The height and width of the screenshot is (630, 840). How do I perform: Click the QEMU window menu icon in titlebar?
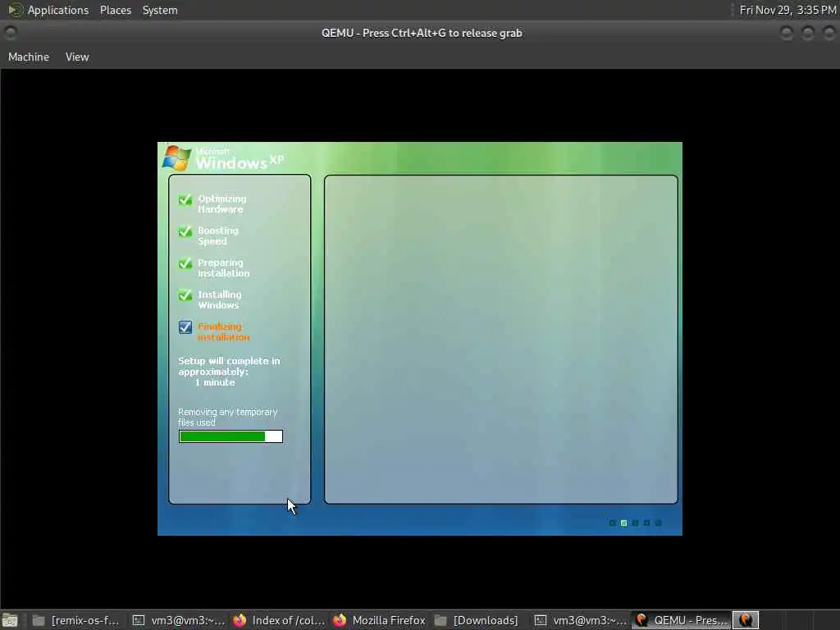tap(10, 33)
